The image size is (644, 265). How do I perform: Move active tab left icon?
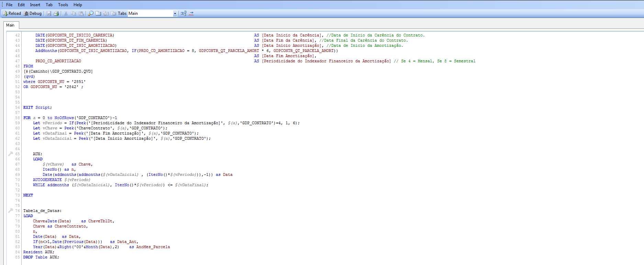106,13
